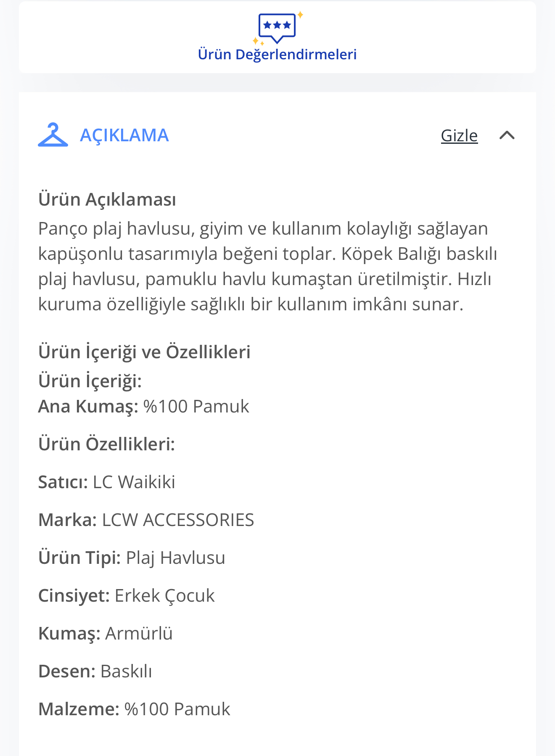Open the star-rating speech bubble icon
Image resolution: width=555 pixels, height=756 pixels.
point(277,28)
